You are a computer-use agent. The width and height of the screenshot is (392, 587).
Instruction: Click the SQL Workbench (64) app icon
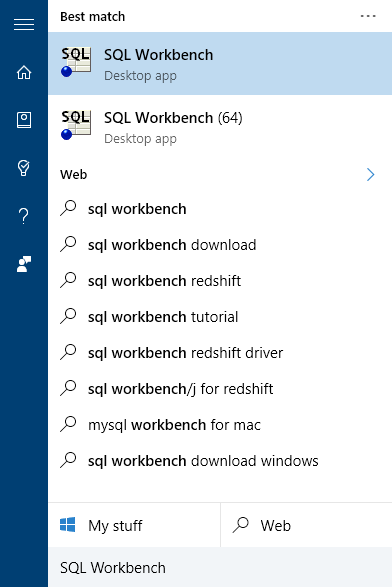pyautogui.click(x=76, y=125)
